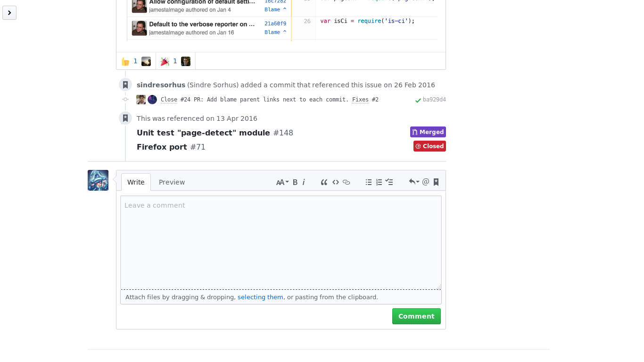Submit the comment with the Comment button
Screen dimensions: 644x362
click(x=416, y=316)
